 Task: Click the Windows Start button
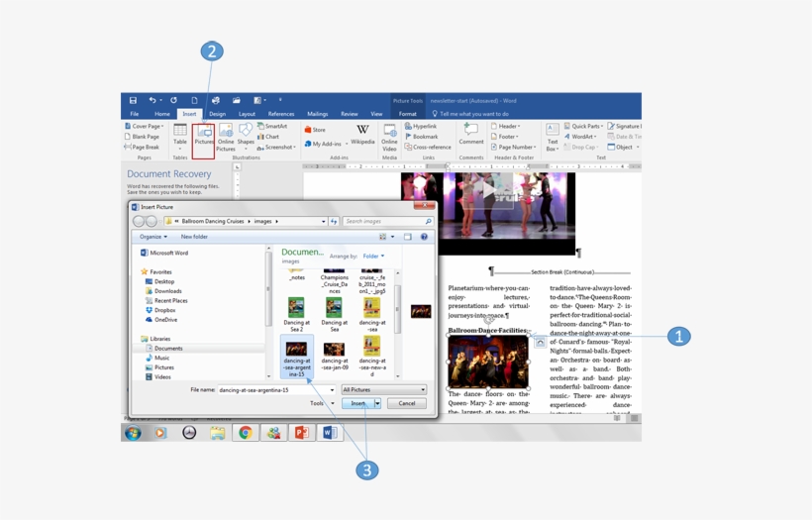[x=133, y=433]
